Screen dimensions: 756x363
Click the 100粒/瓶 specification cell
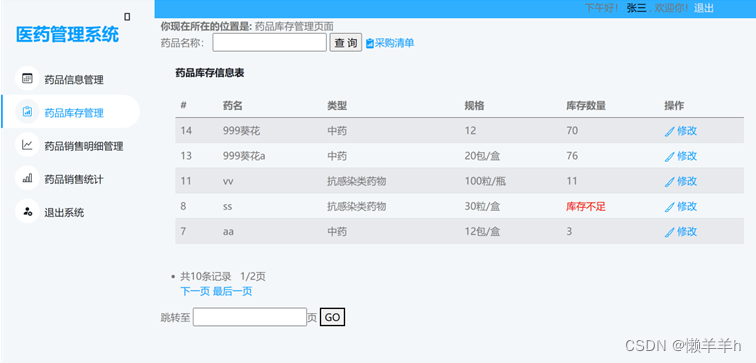click(485, 181)
